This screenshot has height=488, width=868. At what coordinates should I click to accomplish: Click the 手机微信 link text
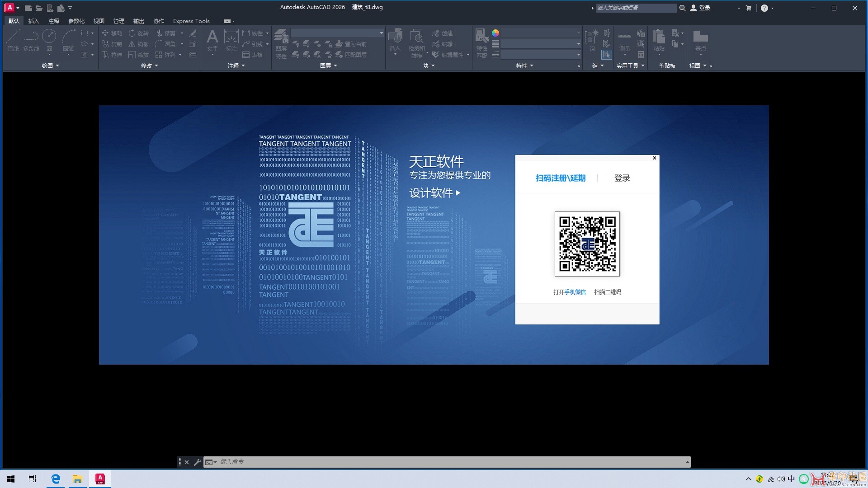(575, 292)
